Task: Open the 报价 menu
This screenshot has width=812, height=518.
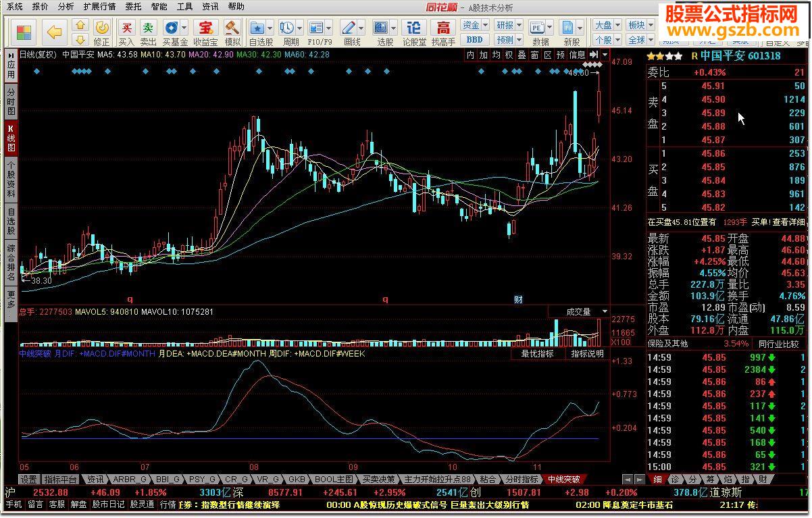Action: pyautogui.click(x=41, y=7)
